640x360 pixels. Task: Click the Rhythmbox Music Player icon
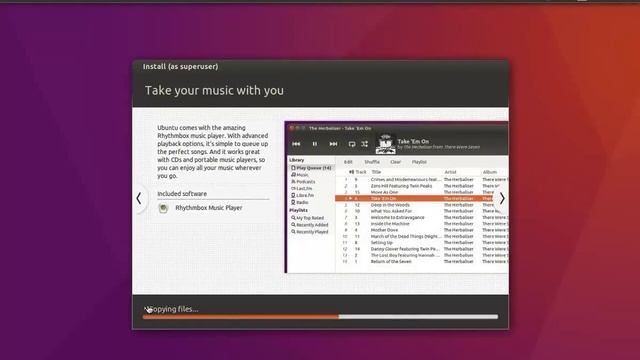(163, 208)
